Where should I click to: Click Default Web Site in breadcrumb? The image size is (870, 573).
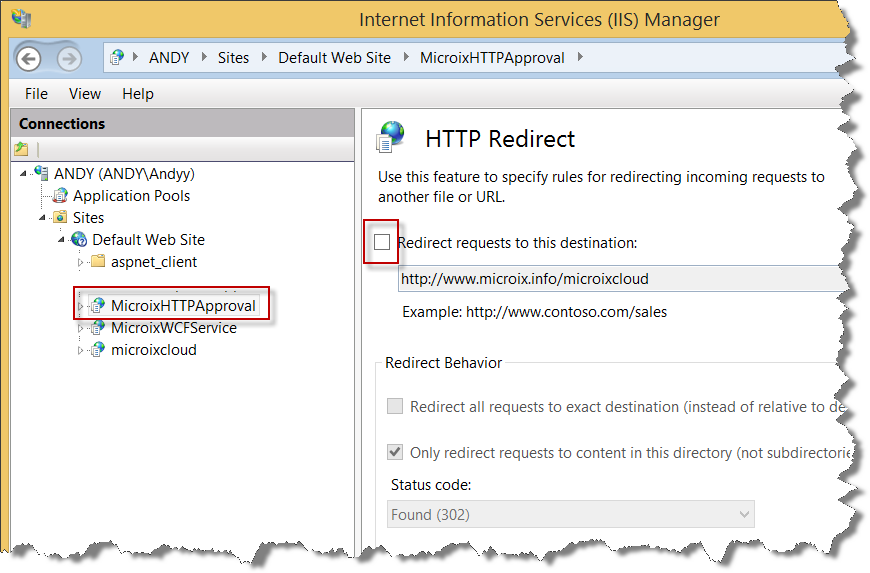click(334, 58)
